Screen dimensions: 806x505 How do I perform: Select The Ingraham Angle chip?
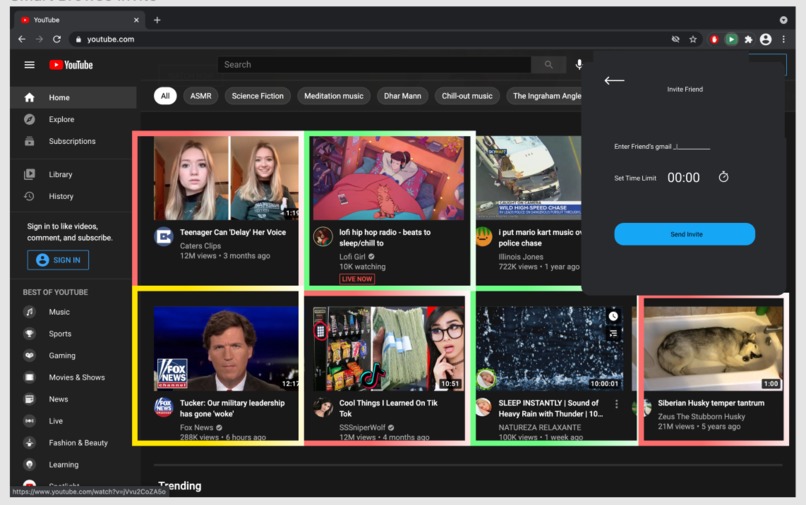point(546,96)
